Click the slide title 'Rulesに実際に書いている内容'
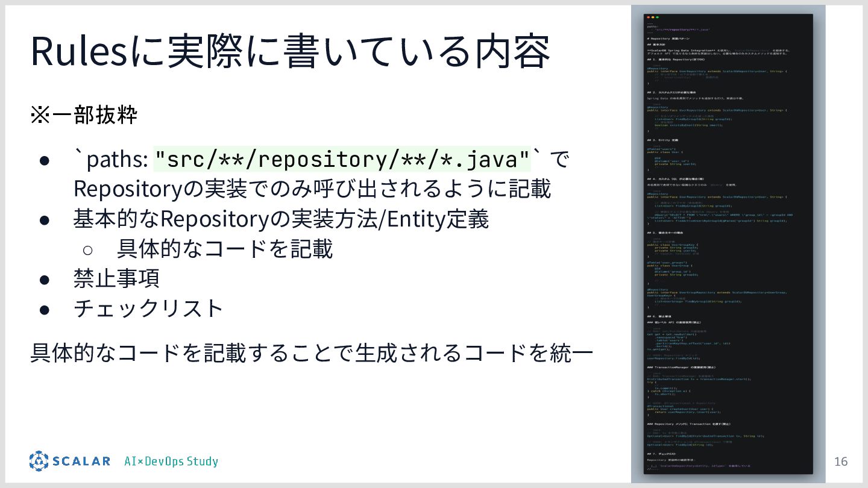This screenshot has width=868, height=488. click(290, 51)
